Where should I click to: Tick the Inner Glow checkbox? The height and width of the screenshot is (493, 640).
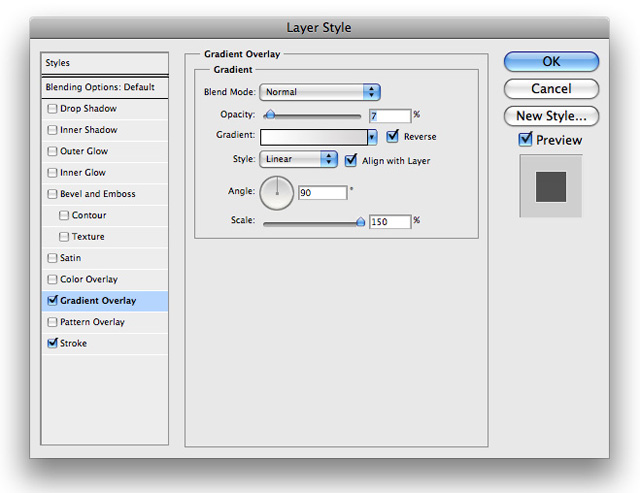[52, 173]
